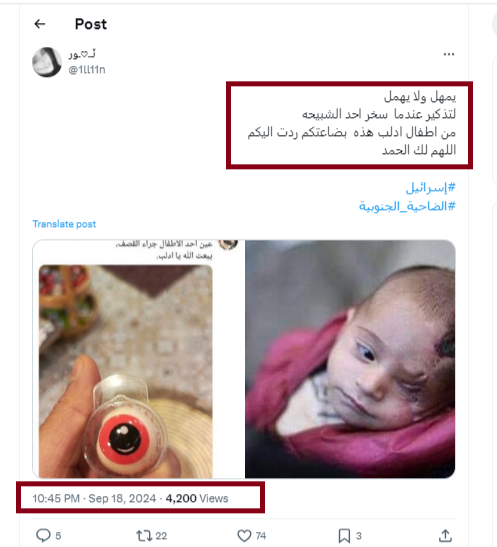Screen dimensions: 497x547
Task: Click the repost arrows icon
Action: [144, 535]
